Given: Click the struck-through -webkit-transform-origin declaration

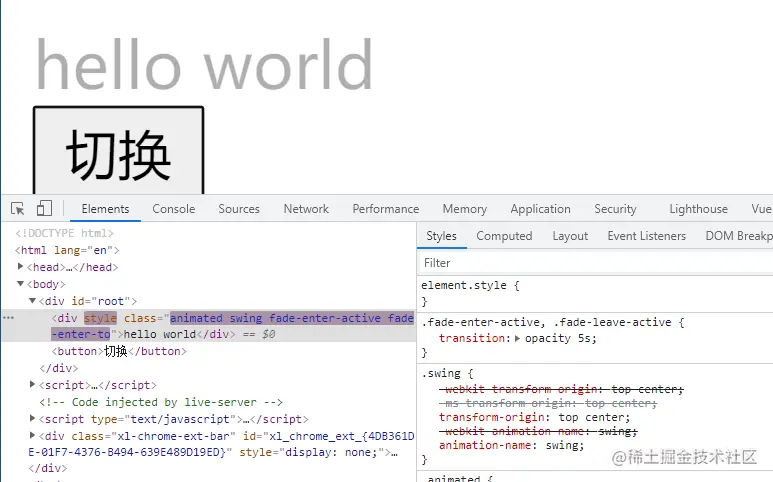Looking at the screenshot, I should (x=562, y=389).
